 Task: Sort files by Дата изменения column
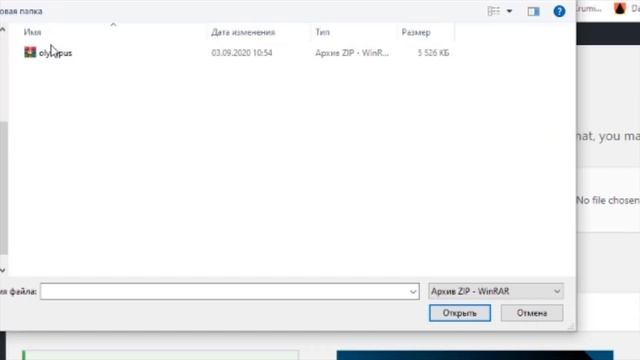[x=243, y=32]
